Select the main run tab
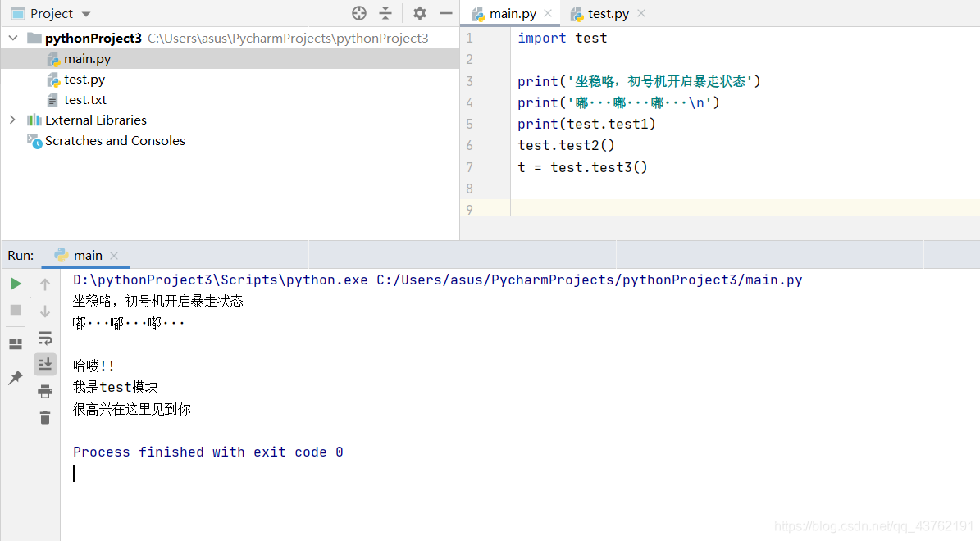 click(88, 256)
